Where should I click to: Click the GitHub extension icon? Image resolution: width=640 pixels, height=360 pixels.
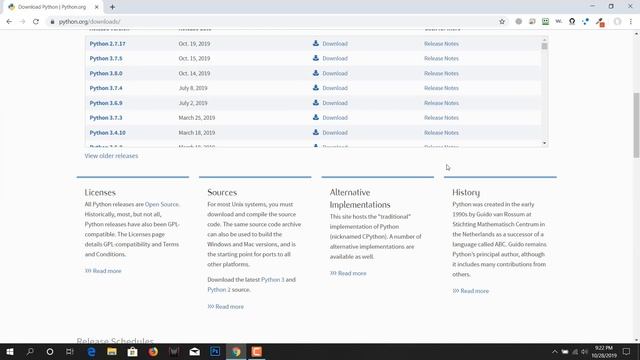click(572, 22)
